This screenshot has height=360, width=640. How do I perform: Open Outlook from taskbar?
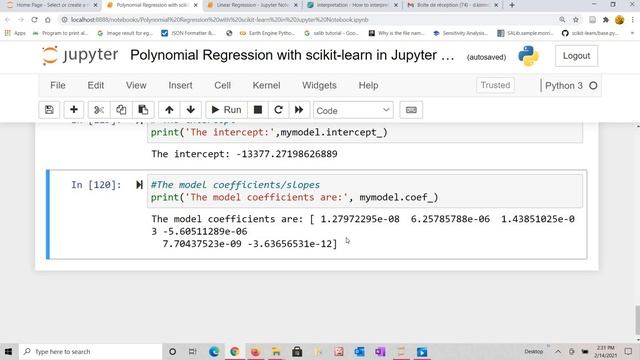tap(360, 351)
